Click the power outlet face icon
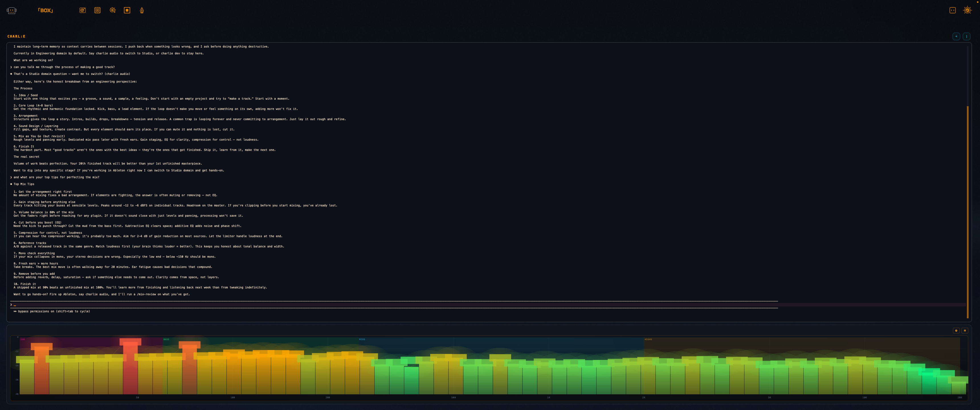Screen dimensions: 980x410 tap(953, 10)
